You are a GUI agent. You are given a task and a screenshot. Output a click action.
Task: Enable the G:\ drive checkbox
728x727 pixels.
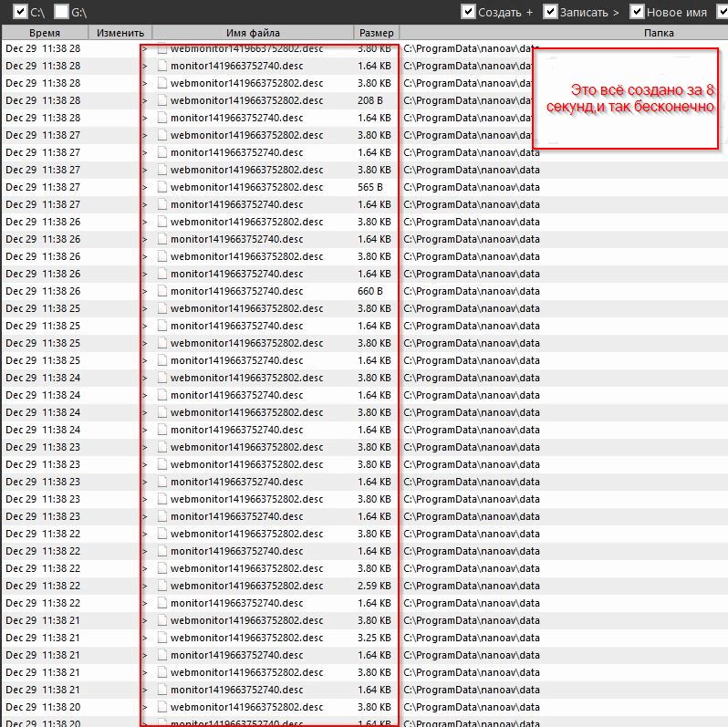pyautogui.click(x=62, y=12)
